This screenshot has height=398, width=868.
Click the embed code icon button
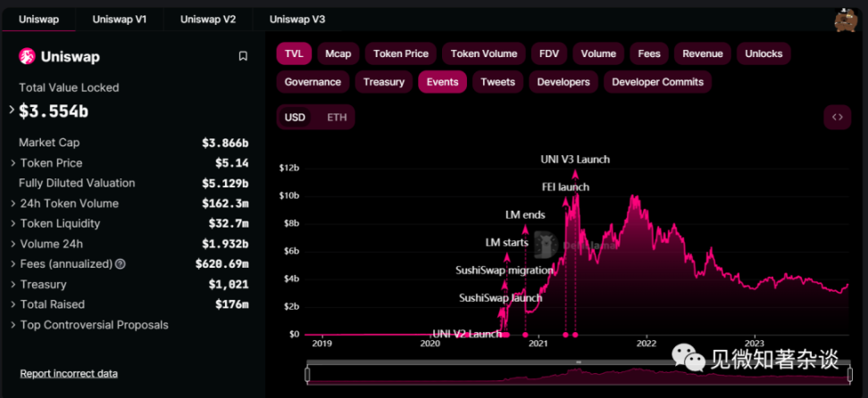pyautogui.click(x=837, y=117)
